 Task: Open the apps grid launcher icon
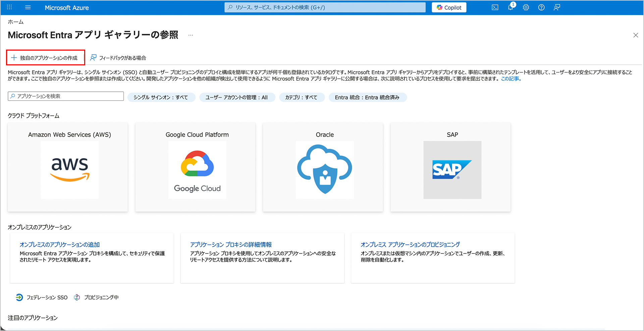point(9,7)
